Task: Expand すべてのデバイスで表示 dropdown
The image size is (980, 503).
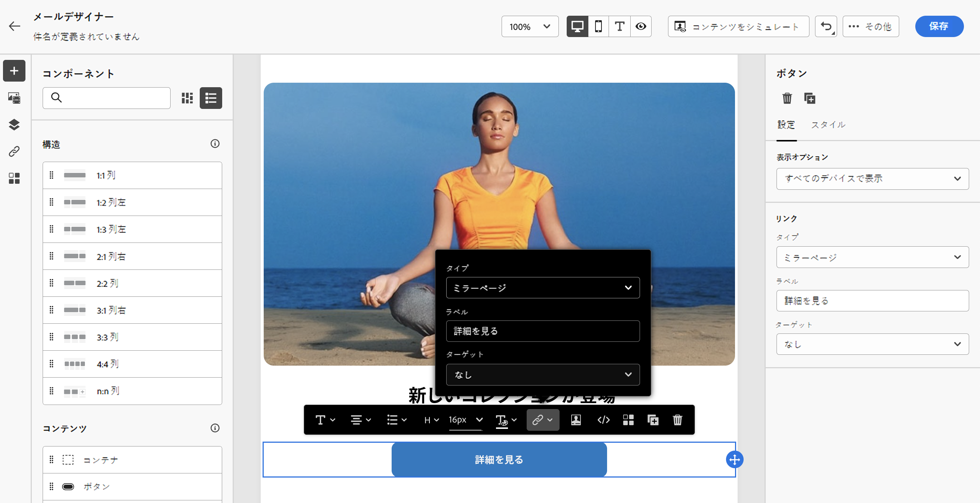Action: point(872,179)
